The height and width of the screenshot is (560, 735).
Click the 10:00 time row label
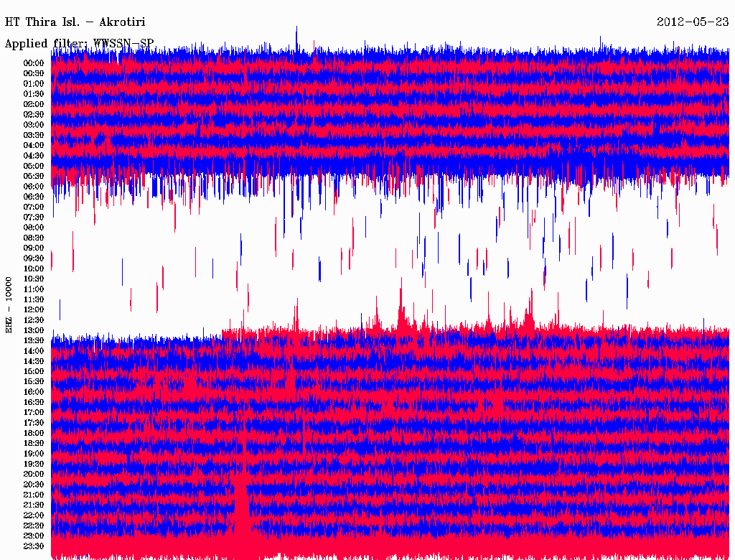pos(34,269)
